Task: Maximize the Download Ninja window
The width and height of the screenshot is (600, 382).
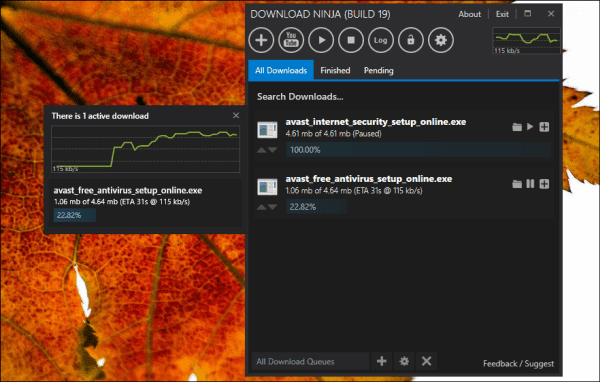Action: [x=527, y=13]
